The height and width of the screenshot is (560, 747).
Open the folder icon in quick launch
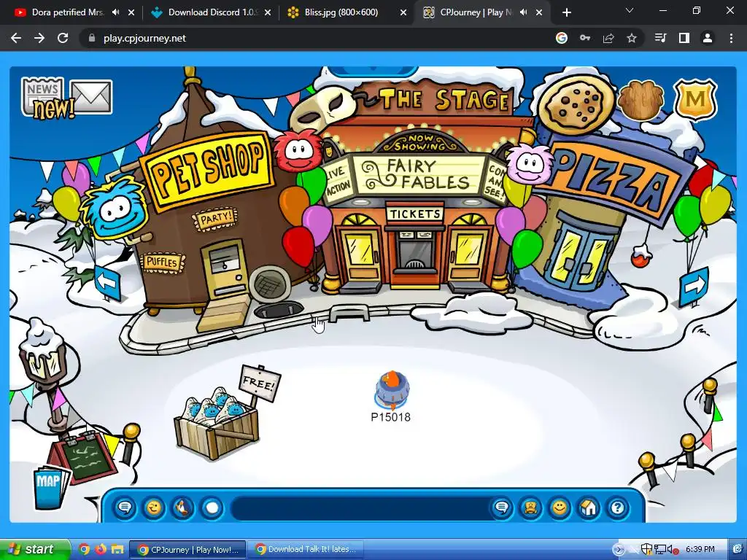(117, 550)
